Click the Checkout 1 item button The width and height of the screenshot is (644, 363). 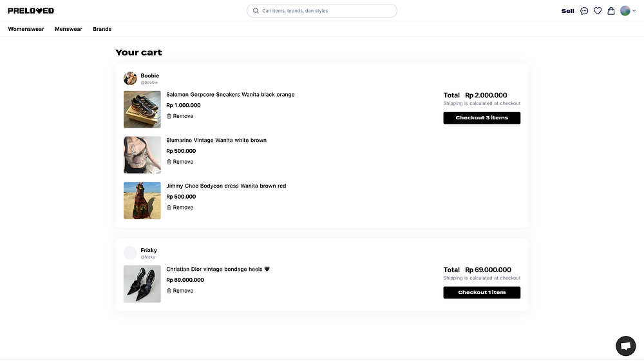[x=482, y=293]
